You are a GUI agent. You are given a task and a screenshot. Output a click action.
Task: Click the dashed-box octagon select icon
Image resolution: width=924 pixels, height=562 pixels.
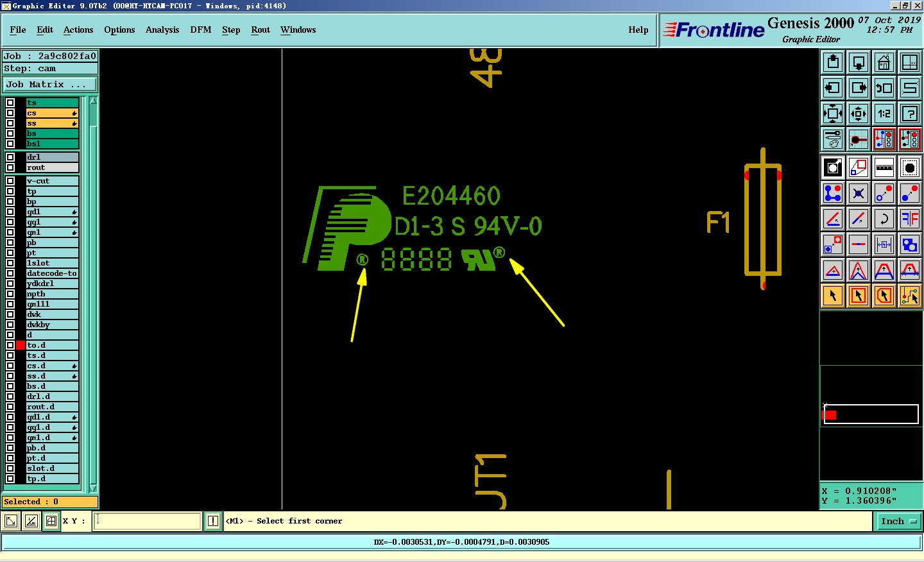(910, 167)
